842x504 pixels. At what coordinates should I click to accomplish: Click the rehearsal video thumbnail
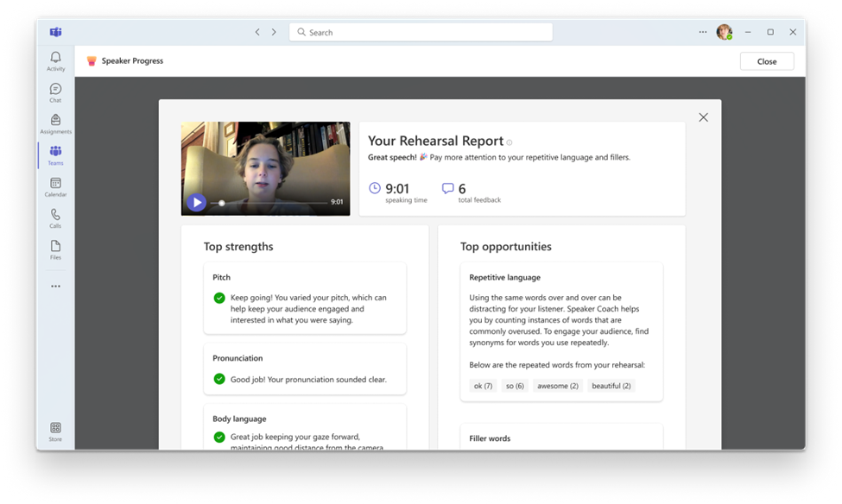(x=265, y=168)
